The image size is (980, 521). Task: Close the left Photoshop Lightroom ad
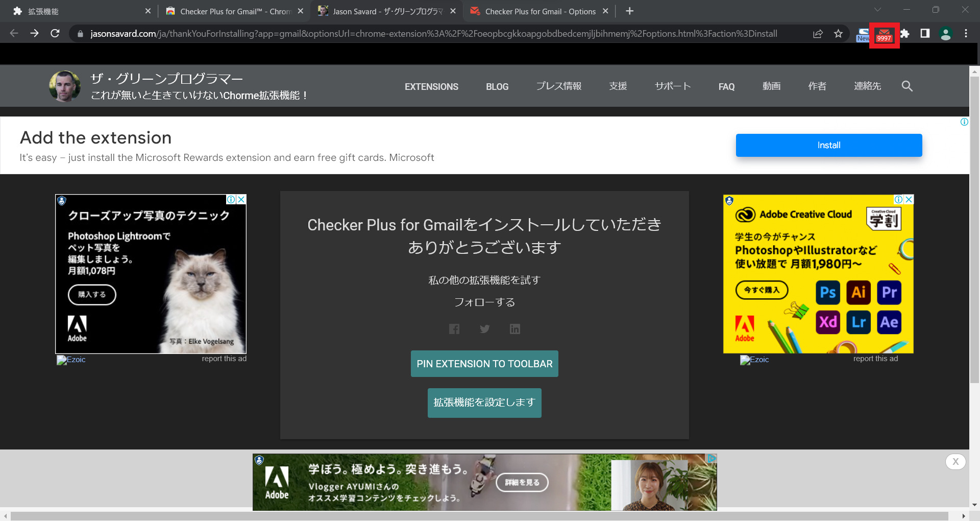click(x=241, y=199)
